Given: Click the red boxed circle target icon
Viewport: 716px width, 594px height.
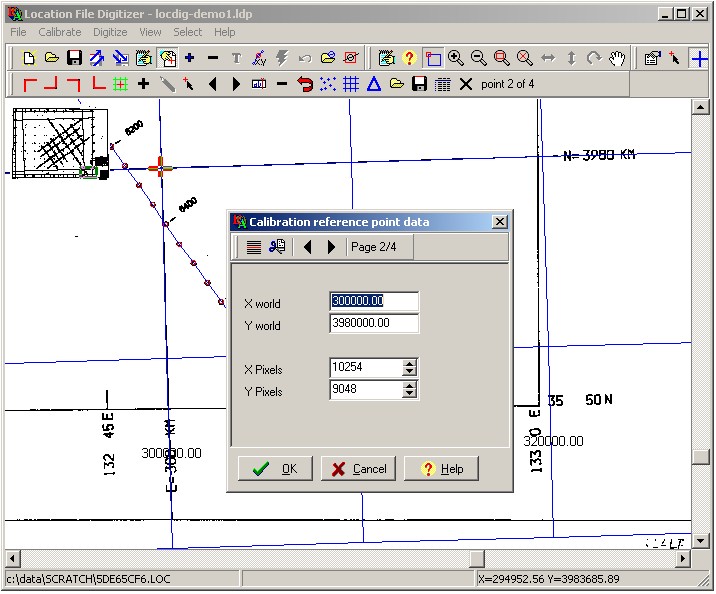Looking at the screenshot, I should 351,58.
